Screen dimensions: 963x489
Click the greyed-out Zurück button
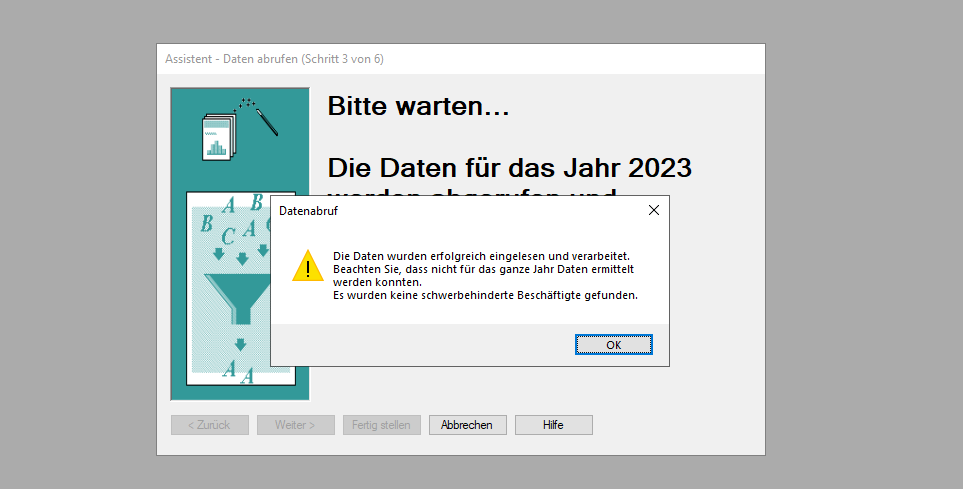(x=210, y=425)
